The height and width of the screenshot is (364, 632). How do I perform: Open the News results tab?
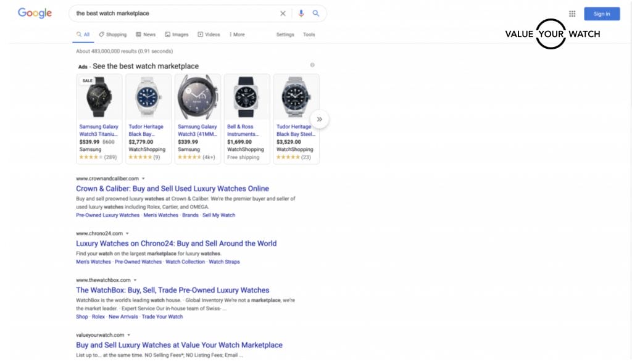146,35
